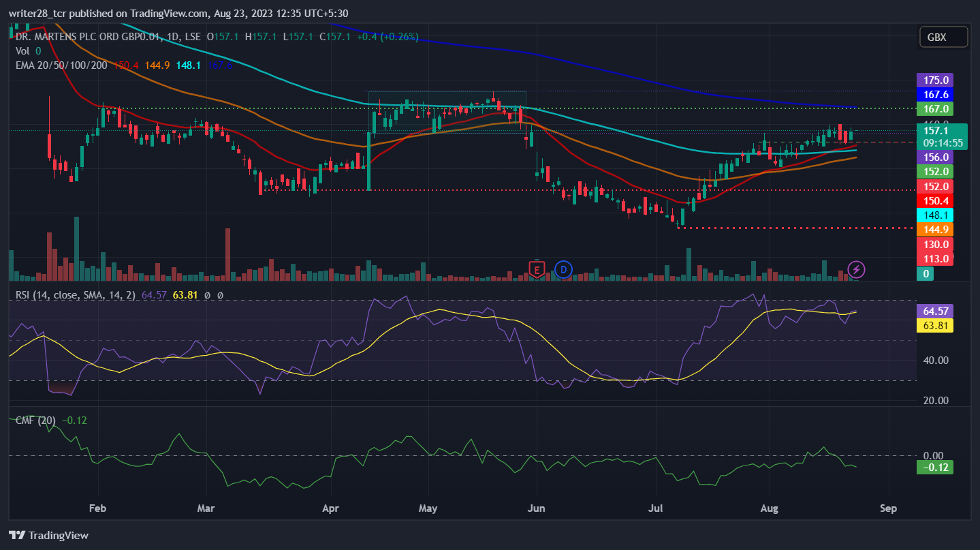Click the −0.12 CMF axis label
Viewport: 980px width, 550px height.
point(934,468)
